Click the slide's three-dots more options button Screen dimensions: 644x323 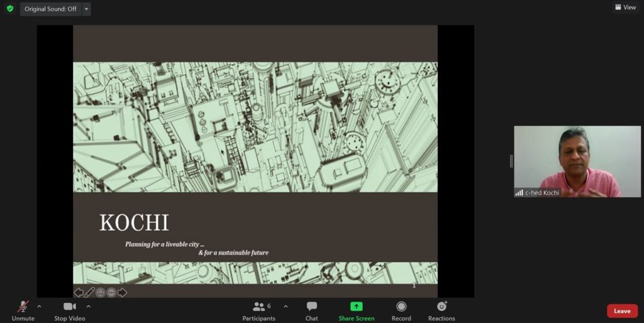pyautogui.click(x=111, y=292)
